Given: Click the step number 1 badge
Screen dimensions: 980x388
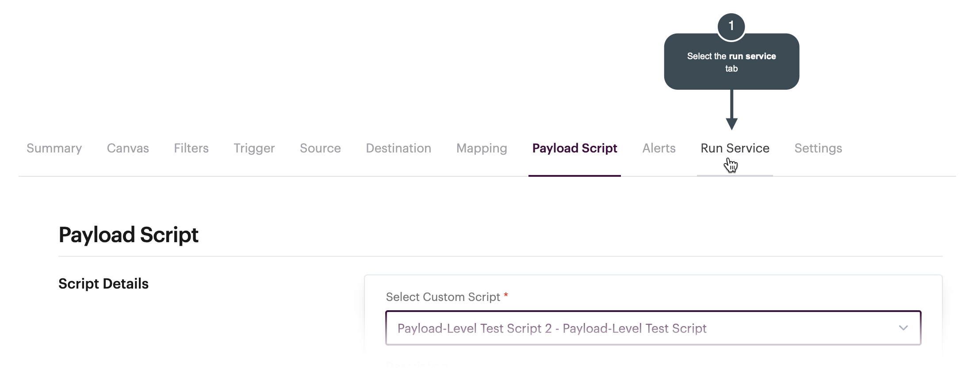Looking at the screenshot, I should [731, 26].
